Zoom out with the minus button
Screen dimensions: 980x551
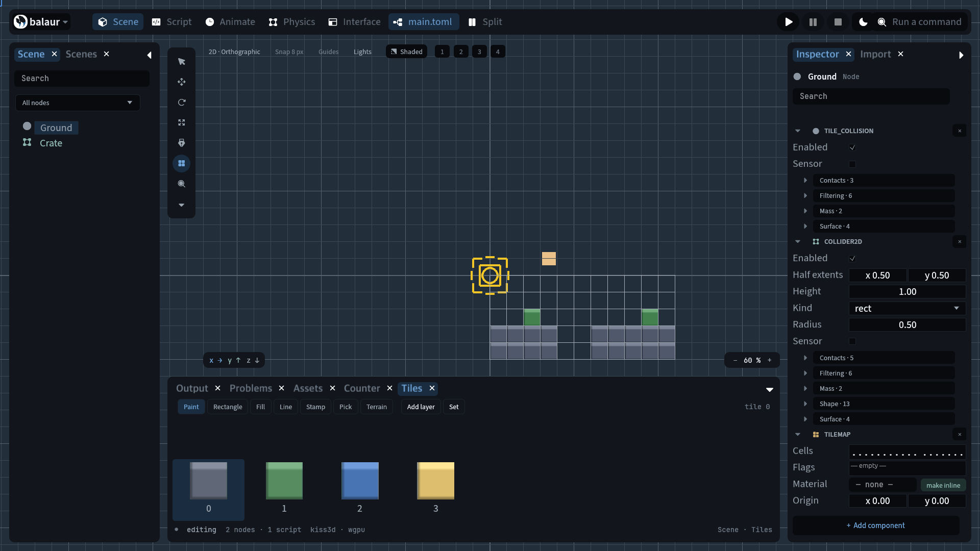coord(735,360)
